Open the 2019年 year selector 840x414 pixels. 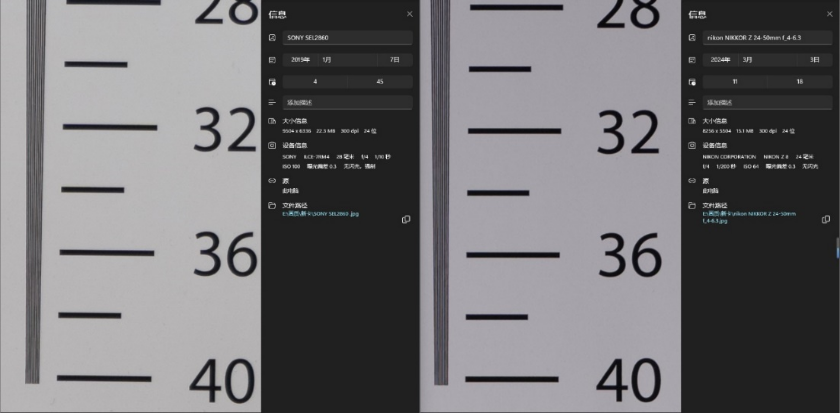[299, 60]
